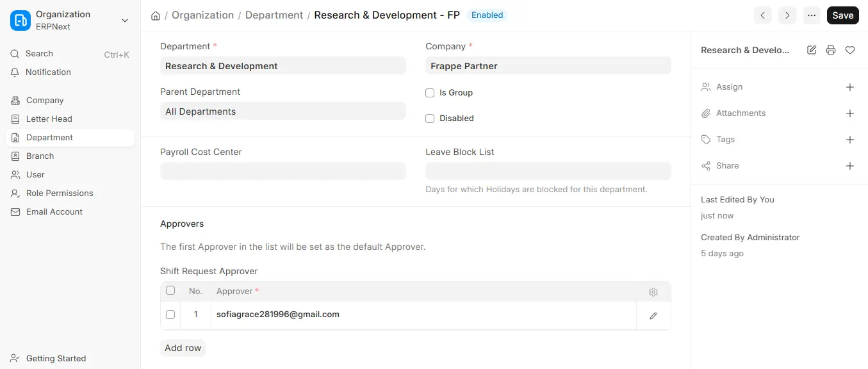Screen dimensions: 868x369
Task: Click the Approver column header
Action: 423,291
